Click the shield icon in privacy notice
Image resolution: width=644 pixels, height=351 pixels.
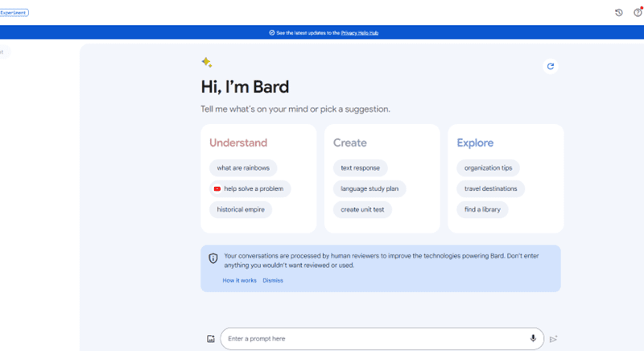pos(213,258)
